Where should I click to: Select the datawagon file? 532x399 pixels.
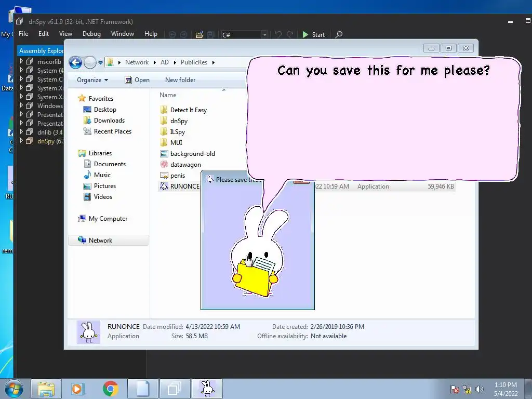click(x=180, y=165)
